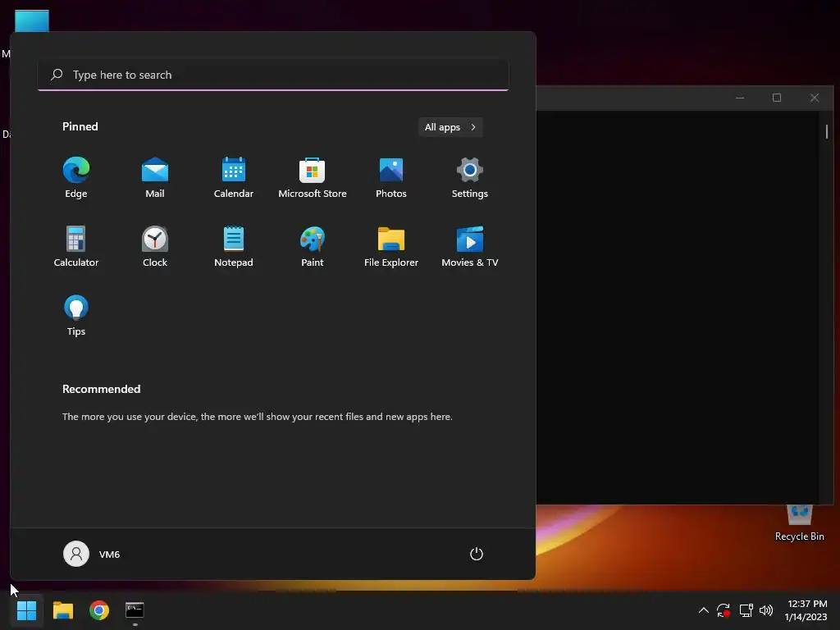Screen dimensions: 840x630
Task: Focus the Type here to search box
Action: click(273, 75)
